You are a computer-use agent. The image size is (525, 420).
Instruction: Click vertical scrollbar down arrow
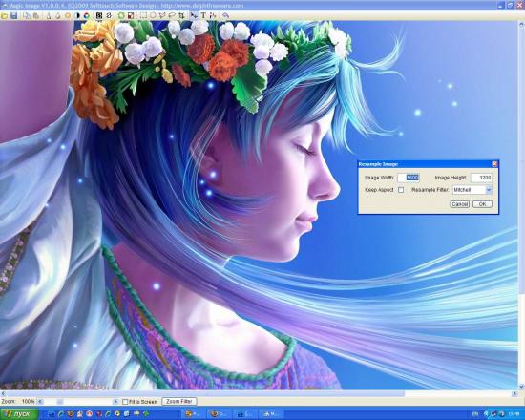pyautogui.click(x=521, y=387)
